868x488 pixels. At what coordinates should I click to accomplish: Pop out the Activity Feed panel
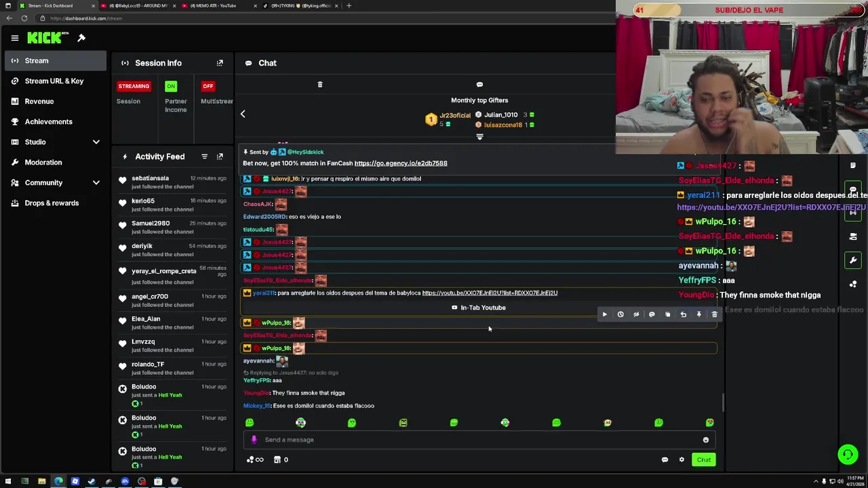pyautogui.click(x=220, y=157)
